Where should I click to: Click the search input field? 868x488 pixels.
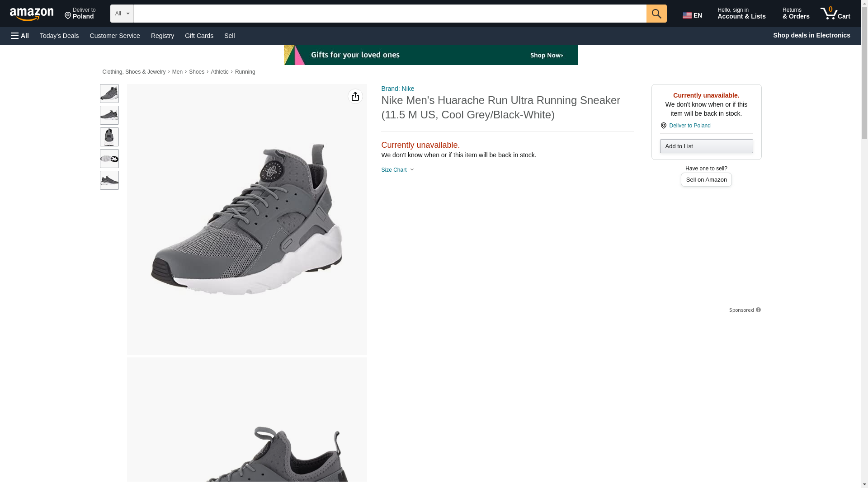(389, 14)
